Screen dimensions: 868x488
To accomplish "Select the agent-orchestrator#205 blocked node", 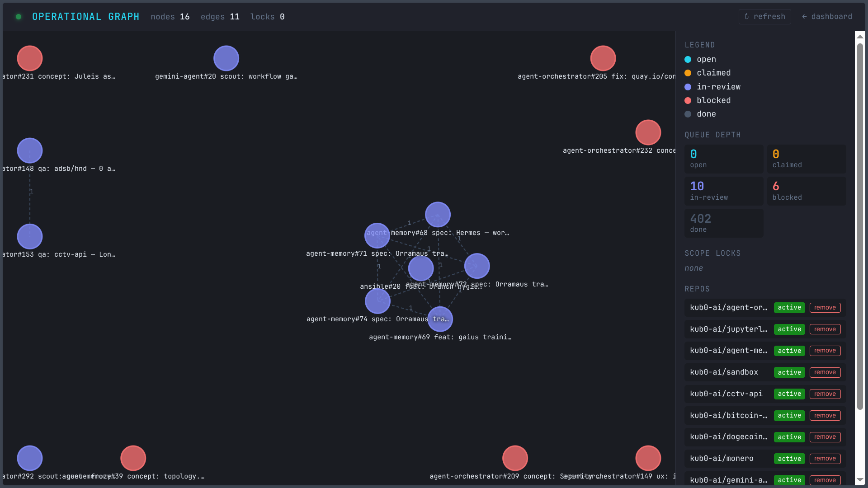I will click(603, 58).
